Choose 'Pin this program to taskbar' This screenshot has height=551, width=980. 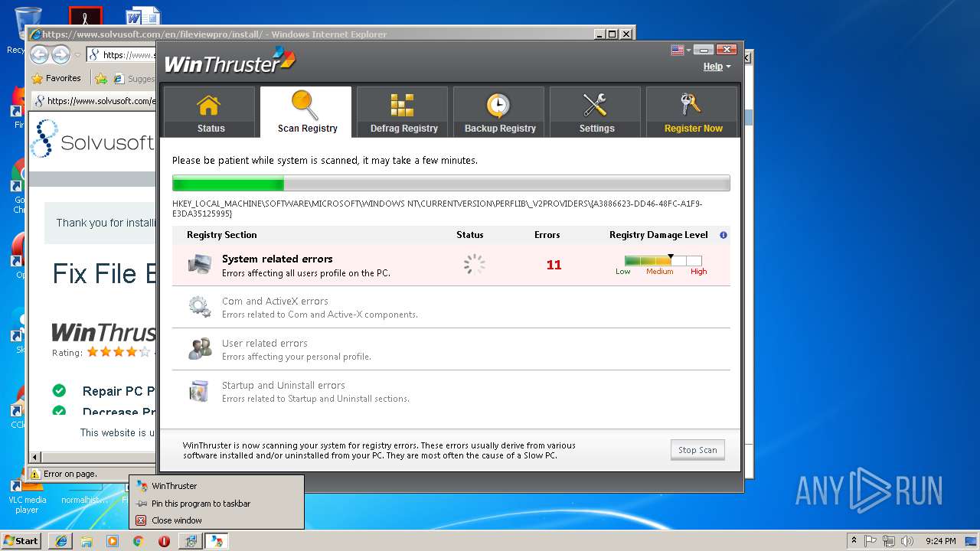217,504
